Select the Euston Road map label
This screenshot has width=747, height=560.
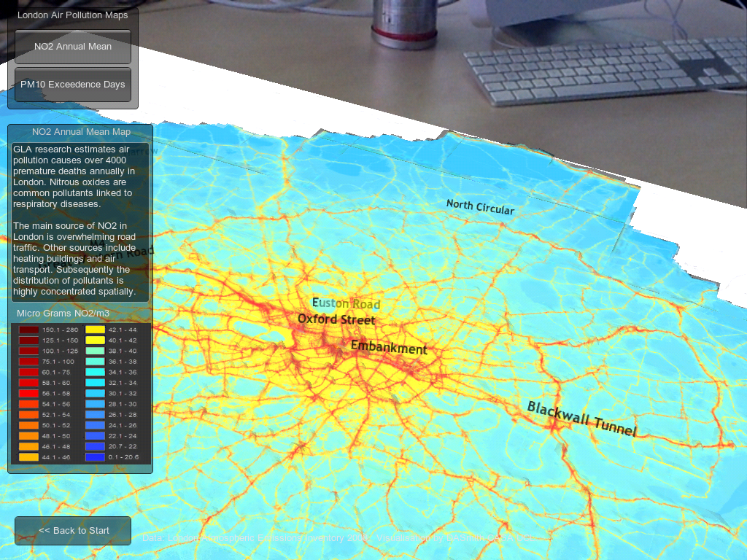click(346, 303)
